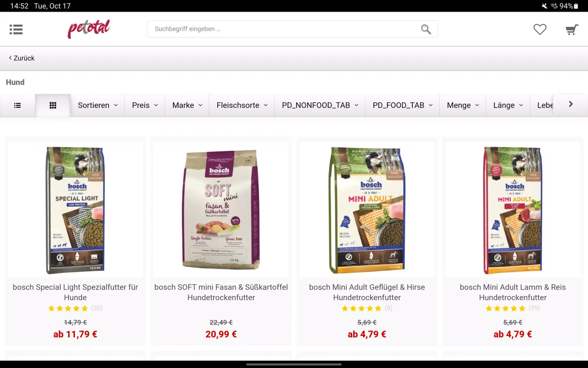This screenshot has width=588, height=368.
Task: Open the PD_NONFOOD_TAB filter
Action: (x=320, y=105)
